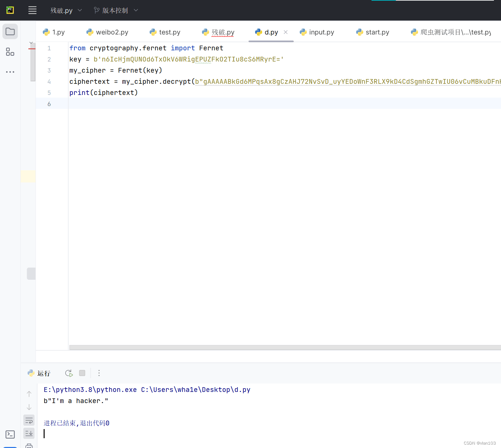Click the 进程已结束 exit message
Viewport: 501px width, 448px height.
(76, 423)
